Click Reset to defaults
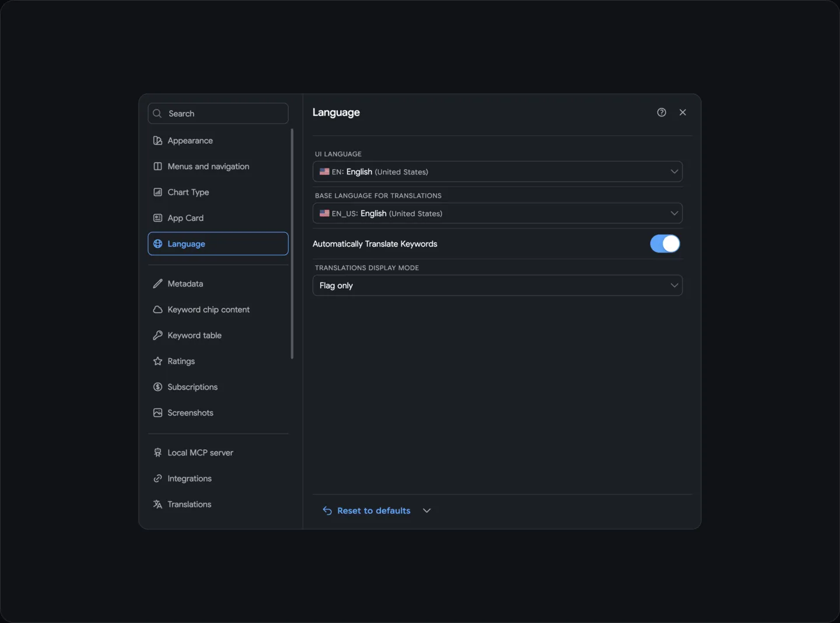Image resolution: width=840 pixels, height=623 pixels. click(374, 510)
